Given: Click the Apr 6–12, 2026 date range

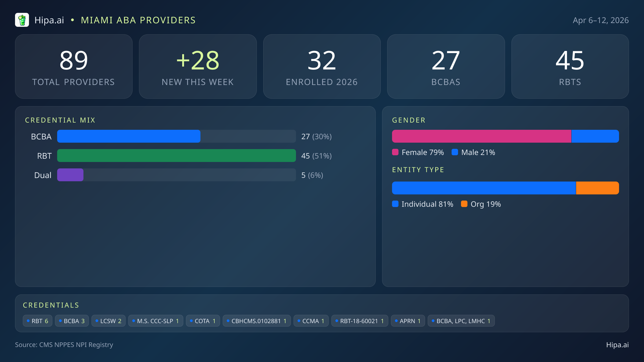Looking at the screenshot, I should click(601, 20).
